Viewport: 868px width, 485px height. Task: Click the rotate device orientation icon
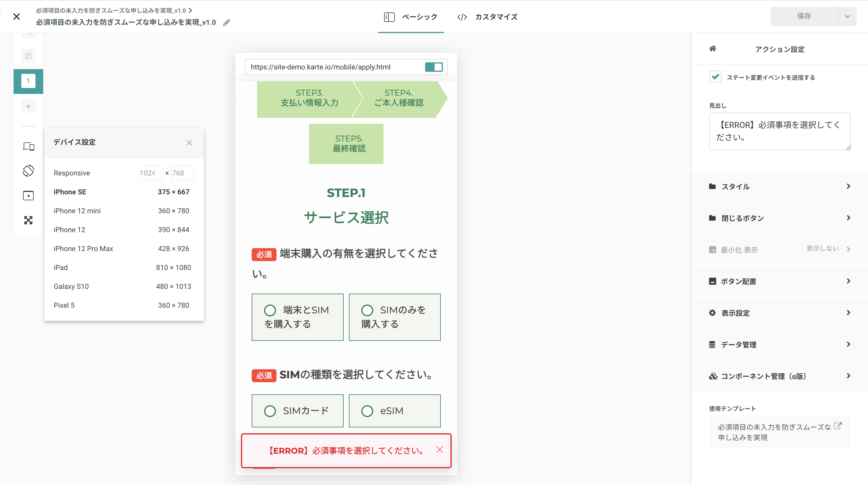click(28, 171)
